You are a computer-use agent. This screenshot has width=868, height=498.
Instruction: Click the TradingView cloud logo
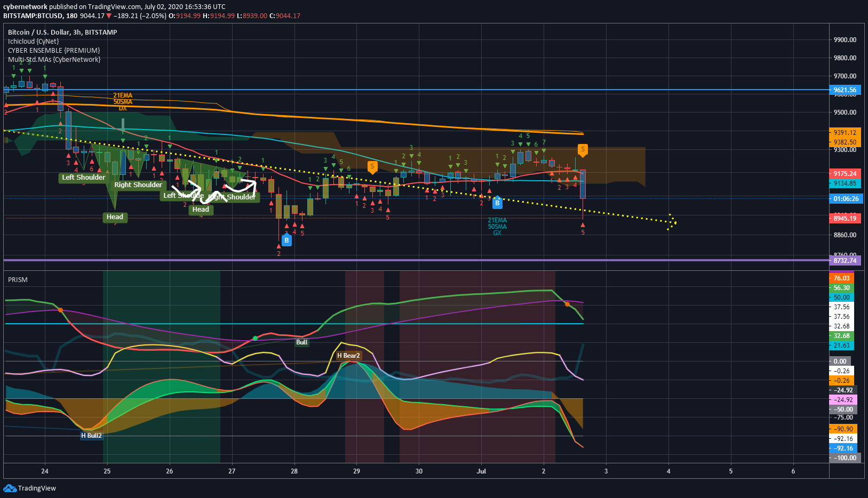point(10,488)
